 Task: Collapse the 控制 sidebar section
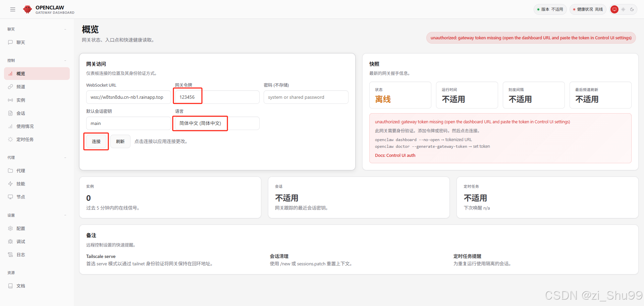[65, 60]
